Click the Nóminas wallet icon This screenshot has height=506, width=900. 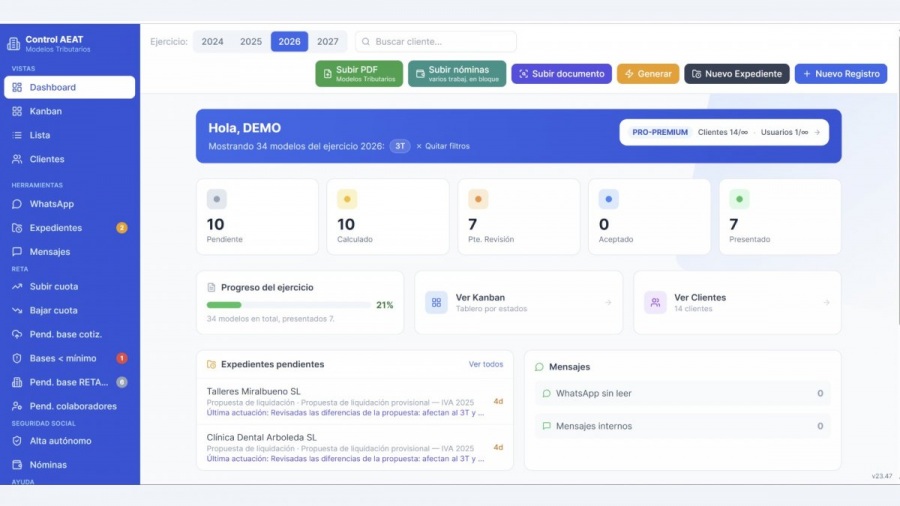17,465
